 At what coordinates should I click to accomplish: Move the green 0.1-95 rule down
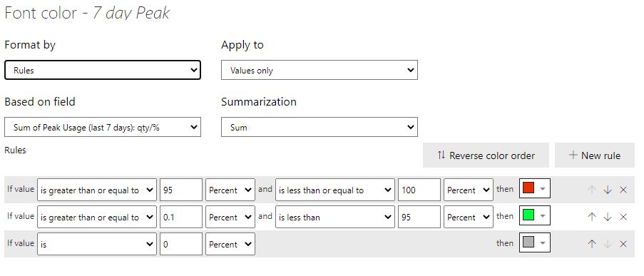click(608, 217)
